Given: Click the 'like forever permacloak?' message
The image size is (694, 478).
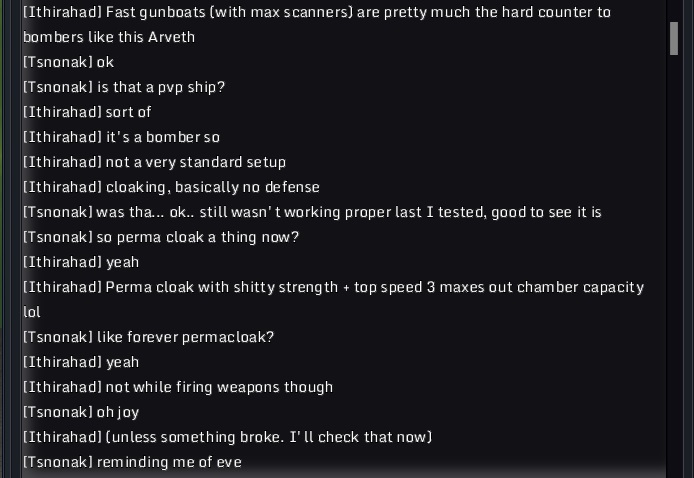Looking at the screenshot, I should 185,337.
